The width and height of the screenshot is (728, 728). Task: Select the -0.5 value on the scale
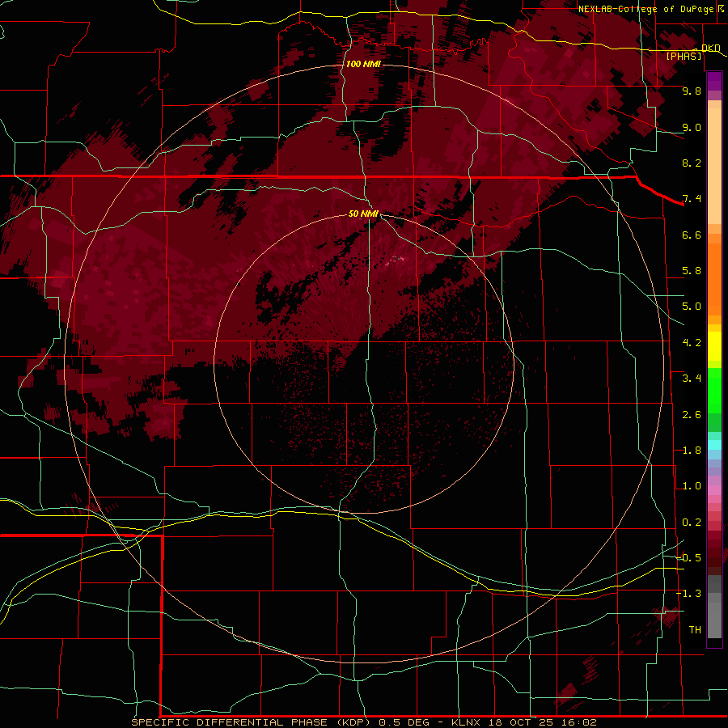tap(689, 558)
